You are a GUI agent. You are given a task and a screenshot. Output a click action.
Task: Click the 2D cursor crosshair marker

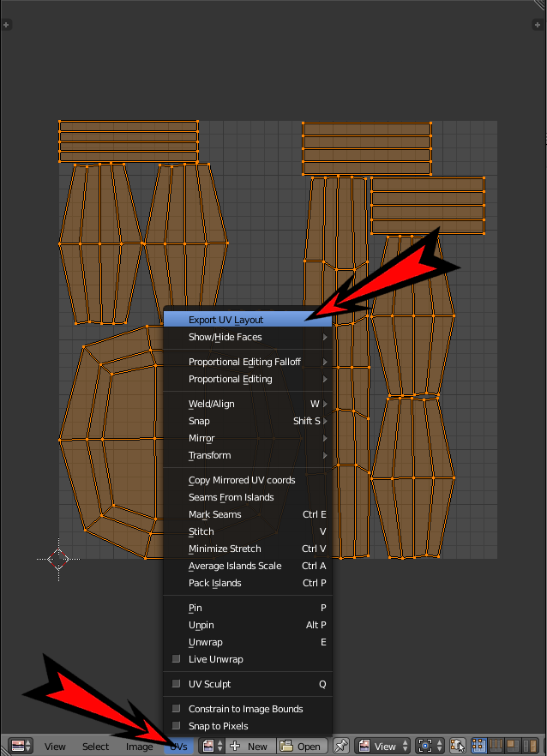click(58, 559)
